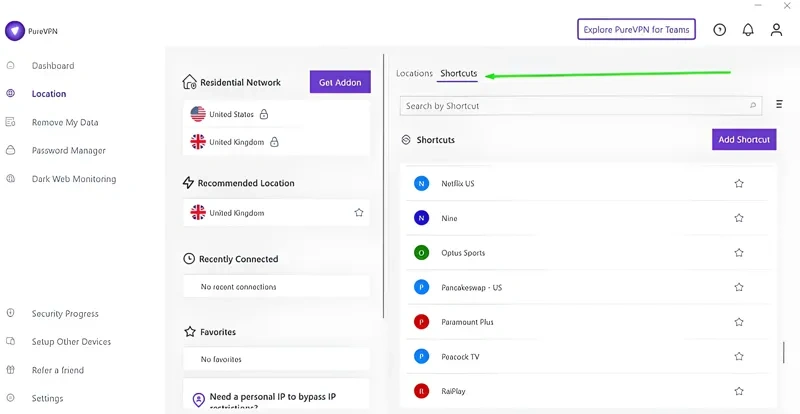
Task: Click the lock icon next to United Kingdom residential
Action: [274, 142]
